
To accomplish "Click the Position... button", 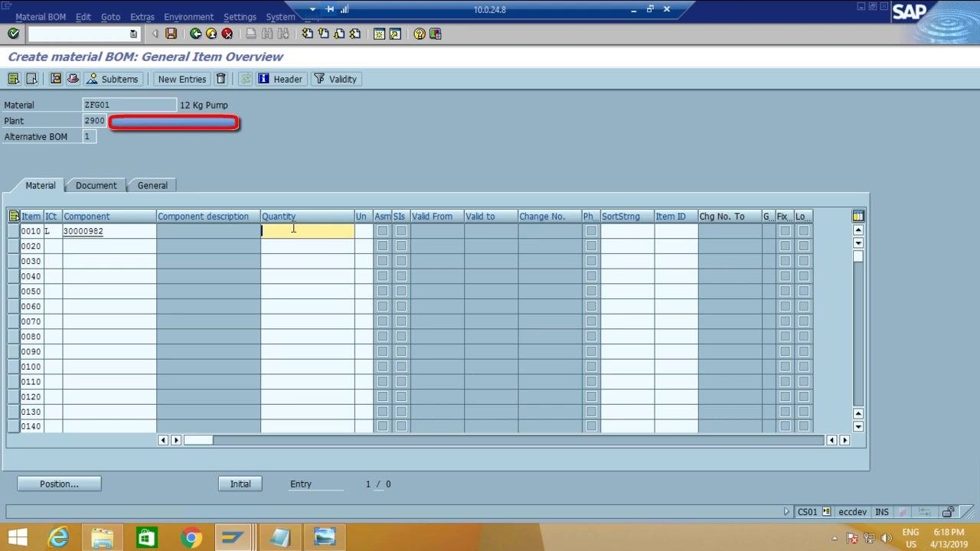I will point(59,484).
